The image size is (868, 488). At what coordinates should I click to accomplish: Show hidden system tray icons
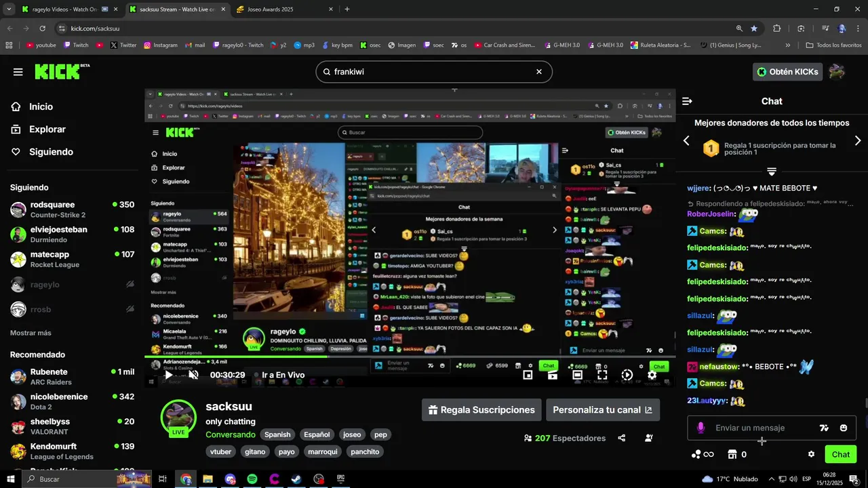coord(772,479)
